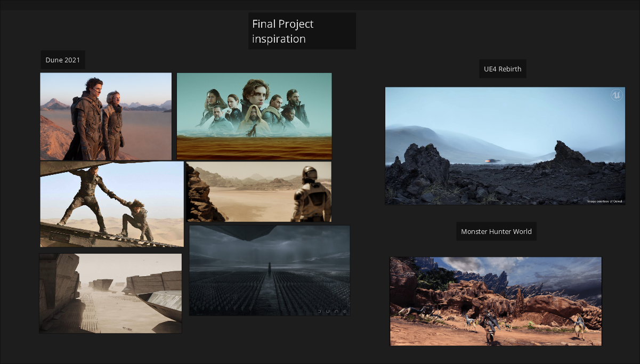Click the image of ships in sandy haze

coord(110,293)
